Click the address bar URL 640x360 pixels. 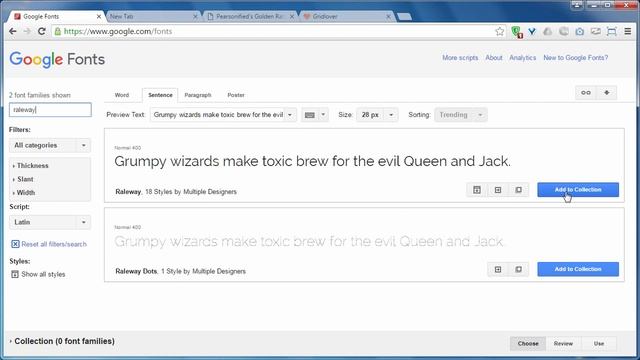click(x=118, y=31)
